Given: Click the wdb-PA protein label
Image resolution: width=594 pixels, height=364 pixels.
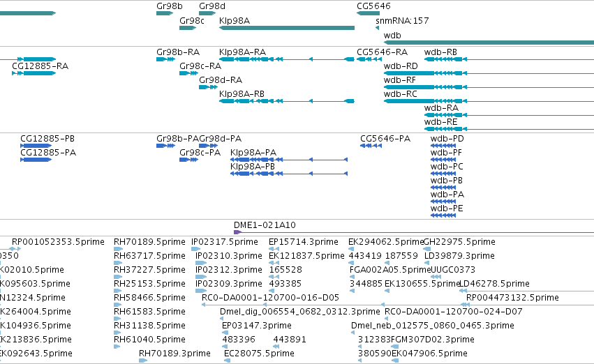Looking at the screenshot, I should 447,195.
